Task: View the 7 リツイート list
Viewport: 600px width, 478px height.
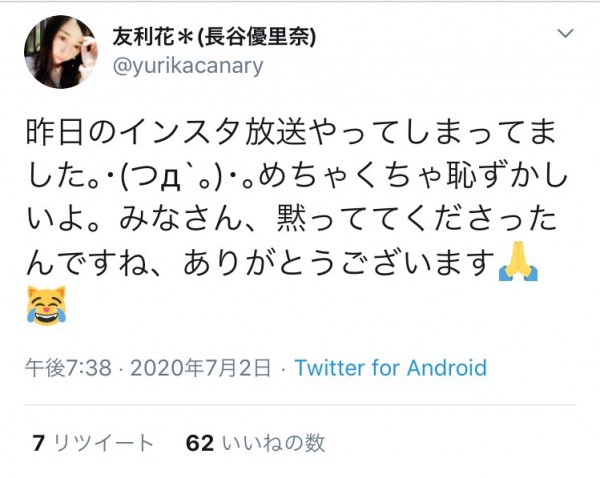Action: point(93,443)
